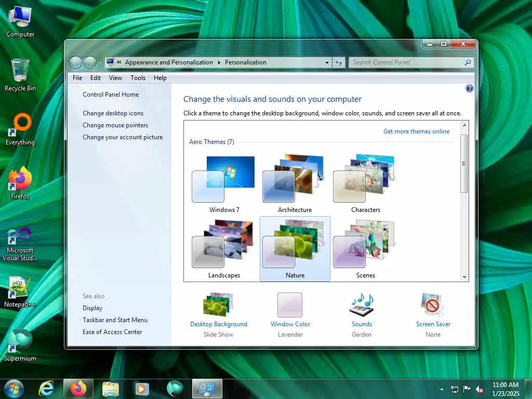Expand the Personalization breadcrumb arrow

[219, 62]
